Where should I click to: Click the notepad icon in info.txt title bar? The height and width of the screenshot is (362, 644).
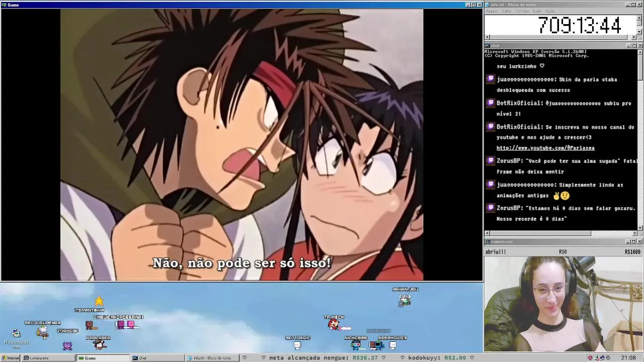coord(488,5)
